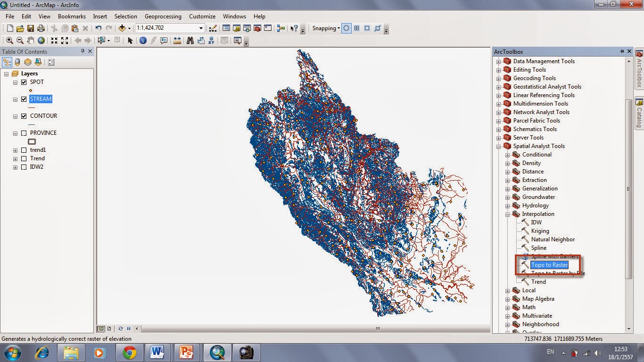This screenshot has height=362, width=644.
Task: Select Topo to Raster under Interpolation
Action: pyautogui.click(x=549, y=265)
